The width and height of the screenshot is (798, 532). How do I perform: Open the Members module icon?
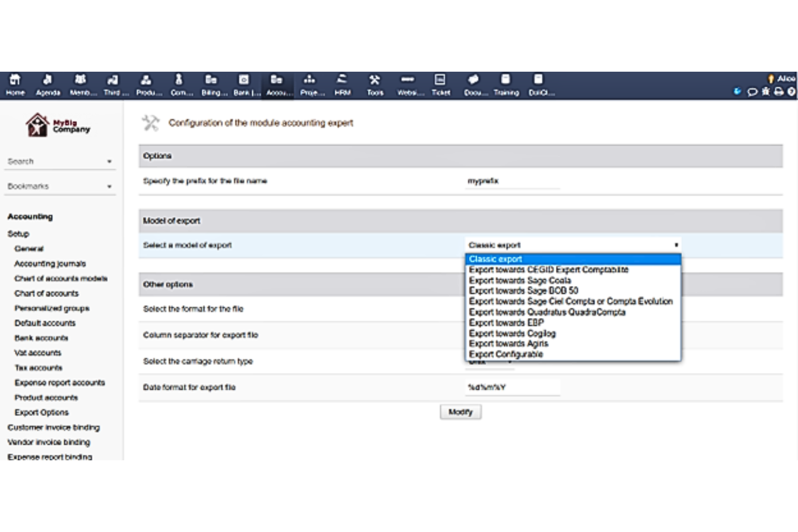coord(80,80)
